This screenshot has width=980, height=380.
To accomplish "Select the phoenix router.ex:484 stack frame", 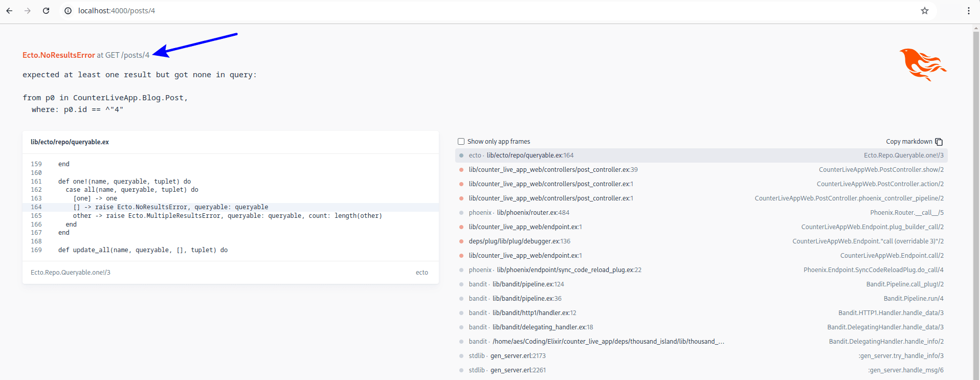I will pyautogui.click(x=701, y=213).
